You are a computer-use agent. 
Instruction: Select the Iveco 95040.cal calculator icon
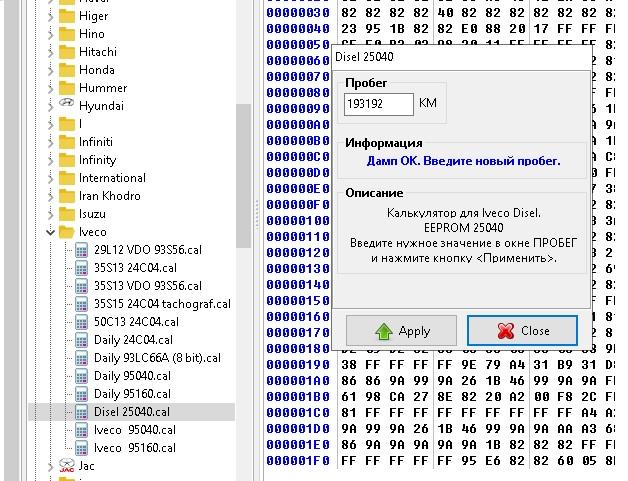pos(81,431)
